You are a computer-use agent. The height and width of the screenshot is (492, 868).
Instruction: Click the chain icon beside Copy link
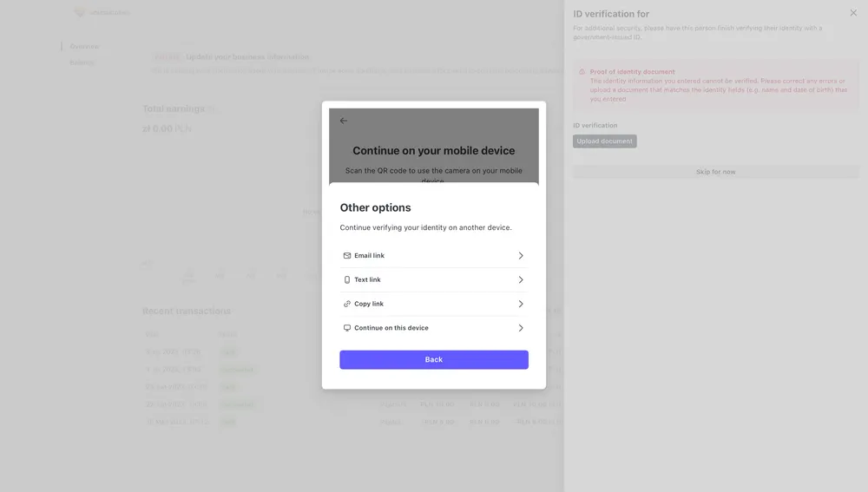coord(347,304)
